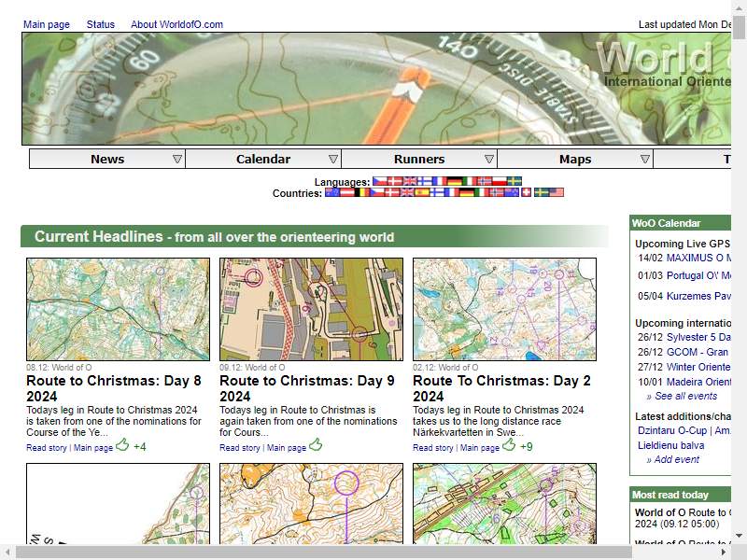This screenshot has width=747, height=560.
Task: Open Day 8 map thumbnail
Action: (x=119, y=310)
